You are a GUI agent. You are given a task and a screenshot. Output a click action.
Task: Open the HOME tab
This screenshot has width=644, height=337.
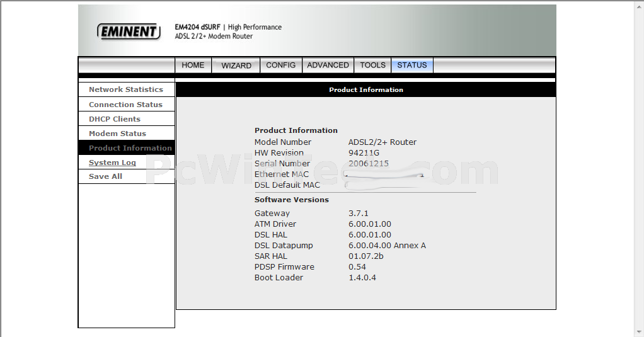193,66
